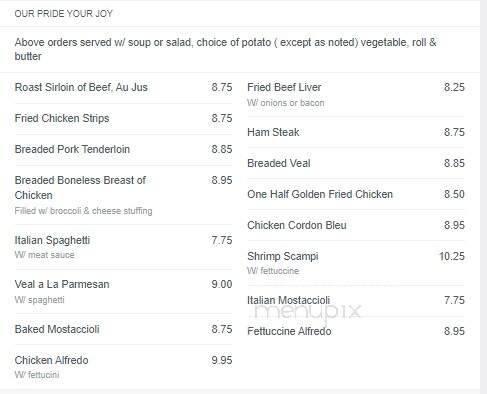Viewport: 487px width, 394px height.
Task: Click the Ham Steak item
Action: (273, 132)
